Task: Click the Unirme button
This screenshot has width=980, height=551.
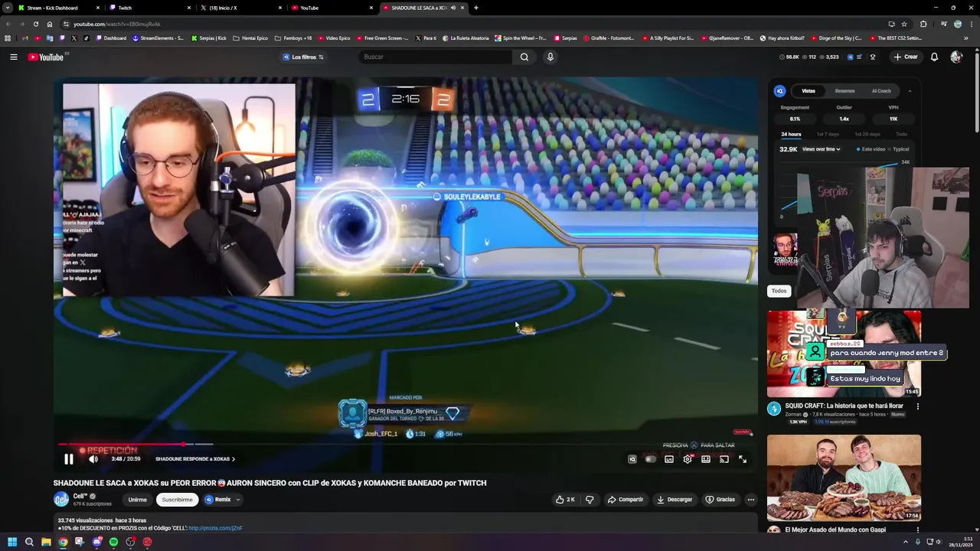Action: [138, 500]
